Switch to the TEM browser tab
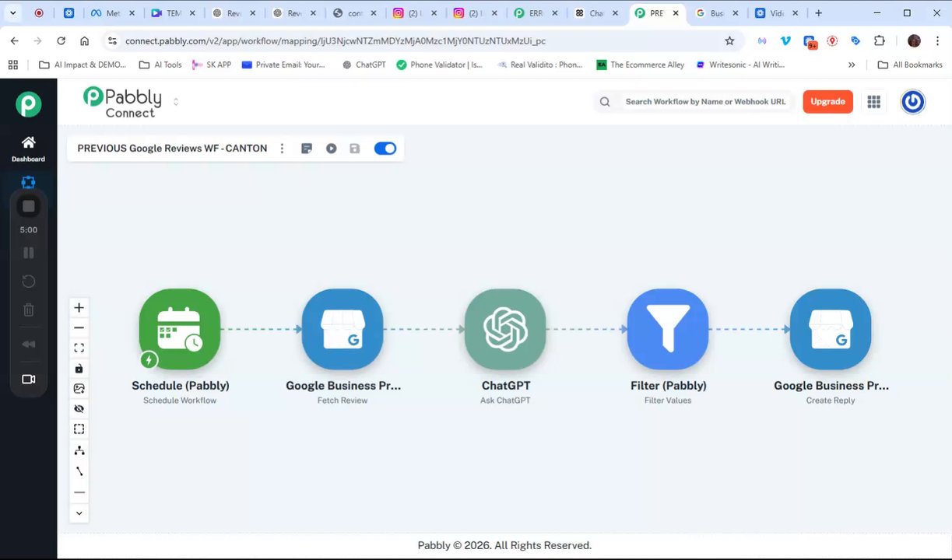The height and width of the screenshot is (560, 952). 174,13
